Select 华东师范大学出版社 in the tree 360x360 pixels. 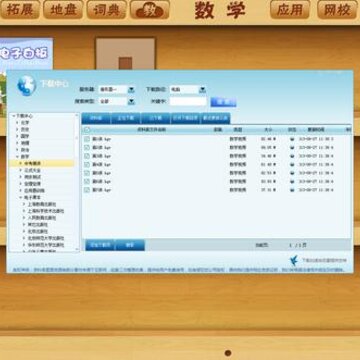coord(46,245)
